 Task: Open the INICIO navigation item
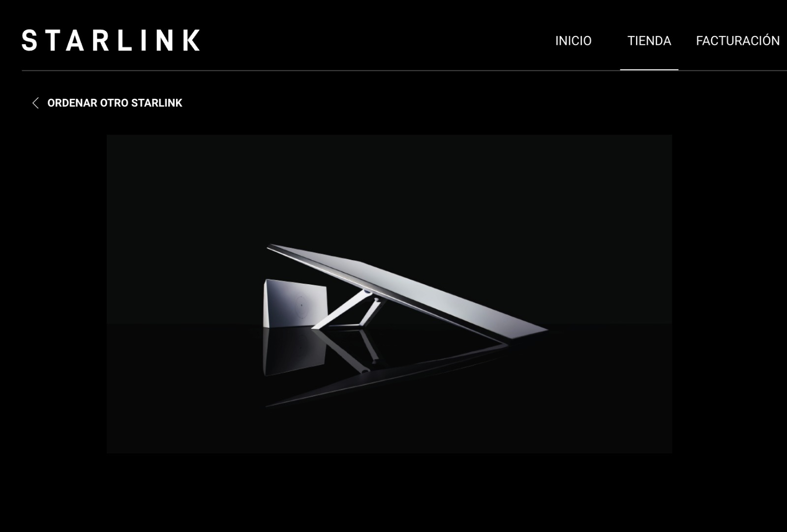click(x=573, y=41)
